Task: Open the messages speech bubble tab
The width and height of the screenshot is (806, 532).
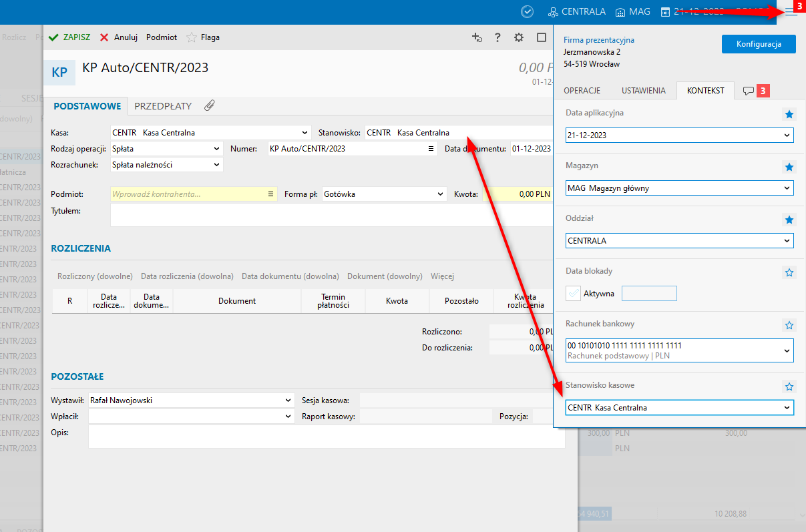Action: point(749,91)
